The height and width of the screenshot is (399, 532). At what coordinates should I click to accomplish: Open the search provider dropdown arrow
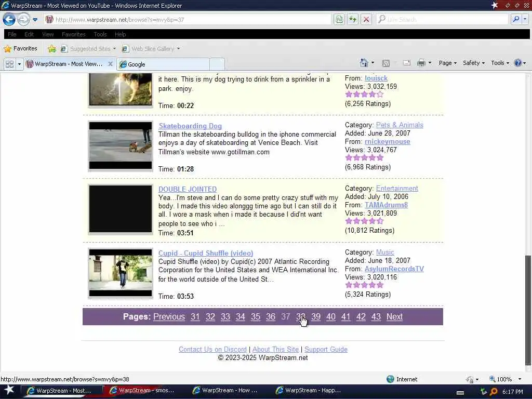525,20
